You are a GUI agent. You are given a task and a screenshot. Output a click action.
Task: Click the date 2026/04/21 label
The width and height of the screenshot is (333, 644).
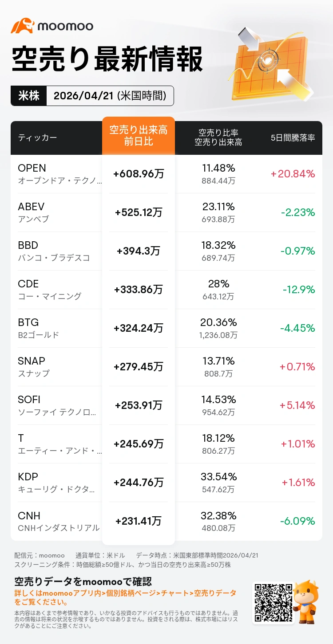point(110,96)
